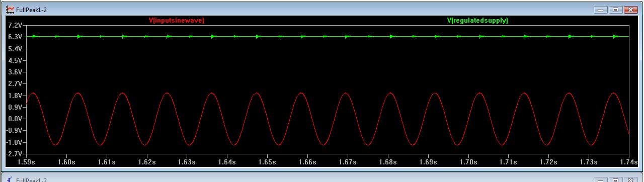Click the 6.3V vertical axis label

pyautogui.click(x=15, y=37)
